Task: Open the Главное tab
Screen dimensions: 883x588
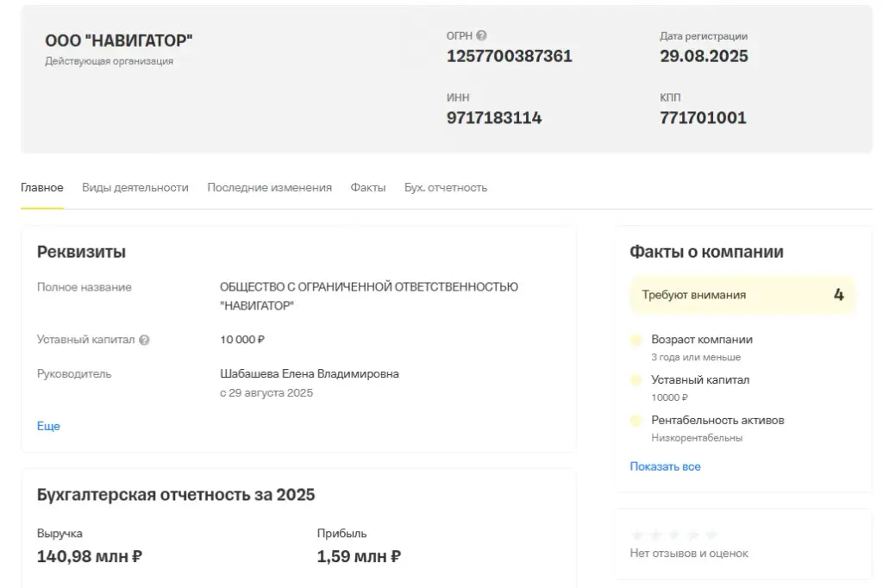Action: pyautogui.click(x=42, y=188)
